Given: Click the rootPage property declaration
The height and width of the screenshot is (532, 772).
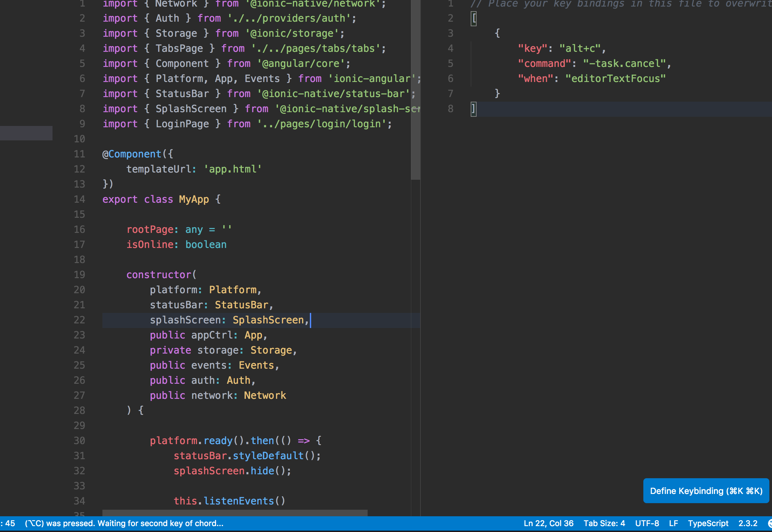Looking at the screenshot, I should 179,229.
